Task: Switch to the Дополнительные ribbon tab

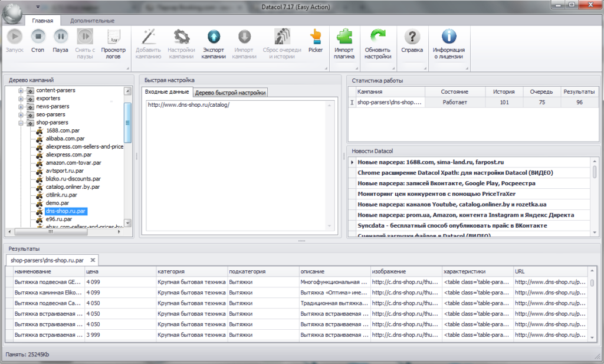Action: [92, 21]
